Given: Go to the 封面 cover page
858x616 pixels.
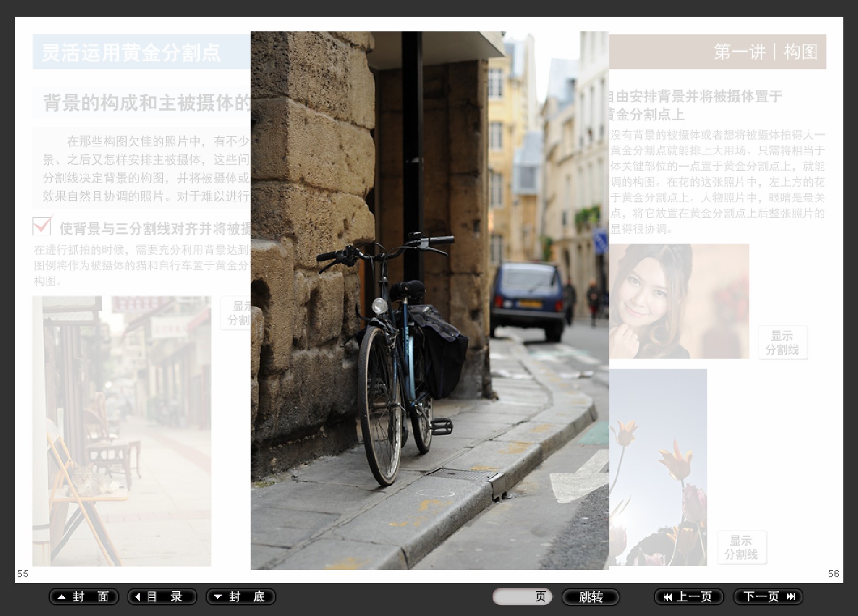Looking at the screenshot, I should [x=84, y=597].
